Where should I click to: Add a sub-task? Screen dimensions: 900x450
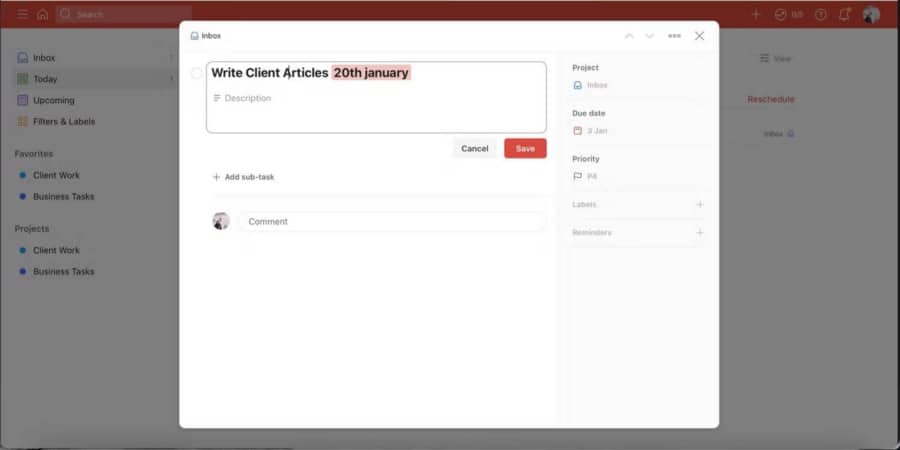pyautogui.click(x=243, y=177)
